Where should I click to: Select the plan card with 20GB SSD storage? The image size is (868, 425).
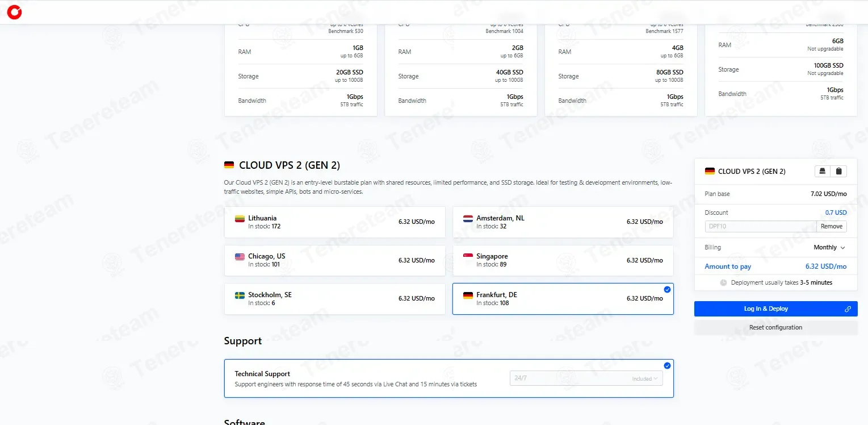(x=301, y=70)
